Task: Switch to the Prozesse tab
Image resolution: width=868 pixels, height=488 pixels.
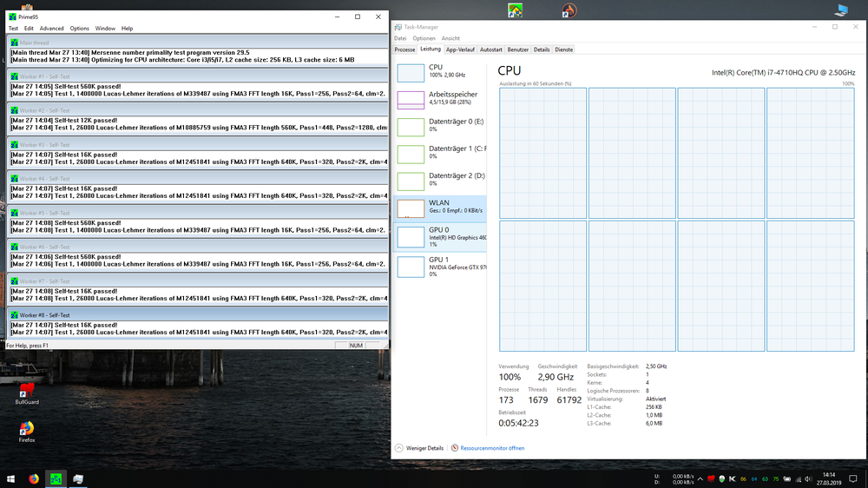Action: (x=404, y=49)
